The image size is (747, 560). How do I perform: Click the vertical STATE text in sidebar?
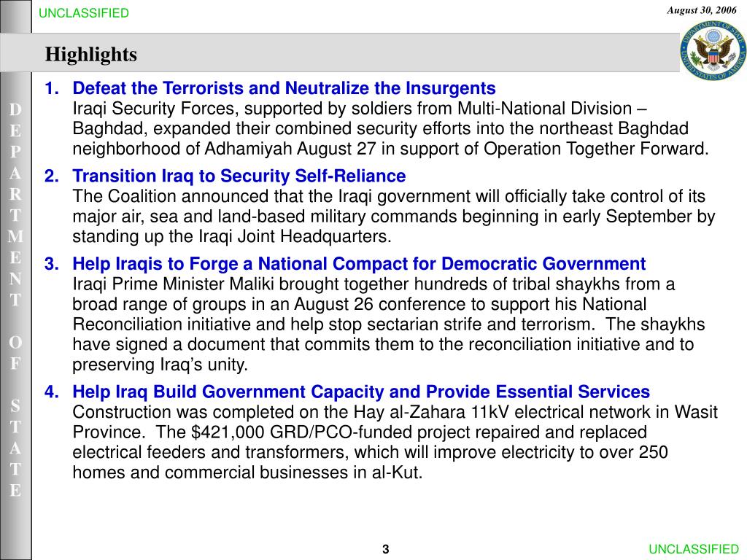(x=15, y=447)
